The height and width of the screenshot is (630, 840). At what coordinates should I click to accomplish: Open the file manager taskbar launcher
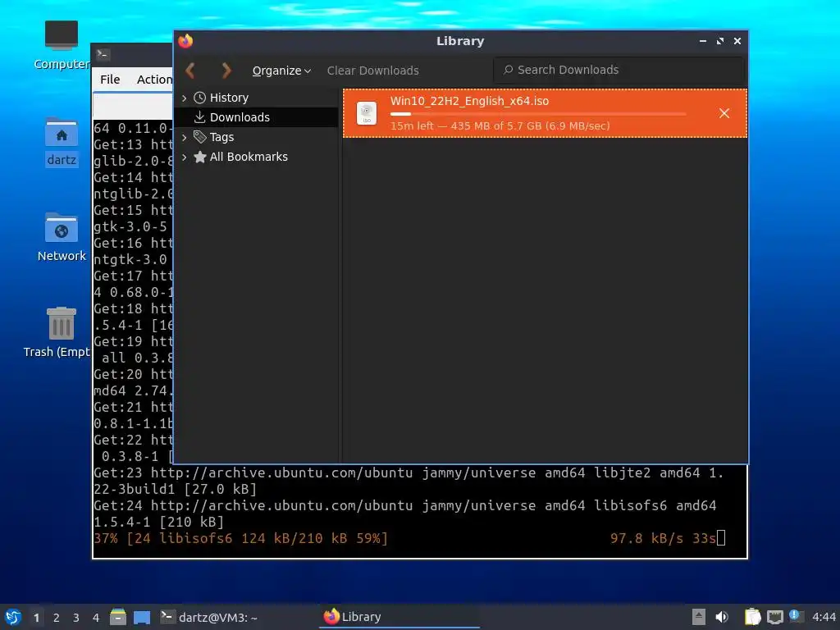pos(118,617)
